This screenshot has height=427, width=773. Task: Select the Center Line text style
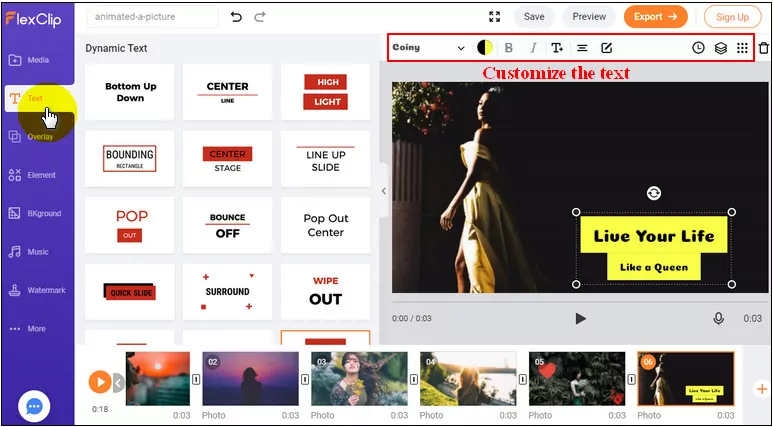(227, 92)
